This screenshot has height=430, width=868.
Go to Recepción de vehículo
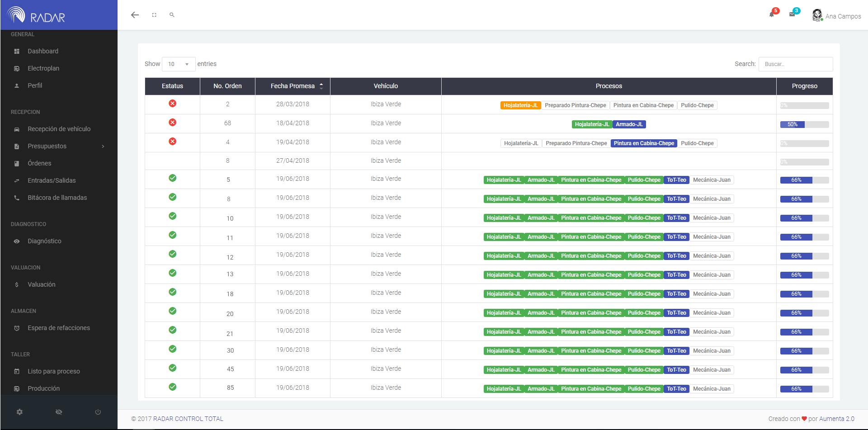59,129
